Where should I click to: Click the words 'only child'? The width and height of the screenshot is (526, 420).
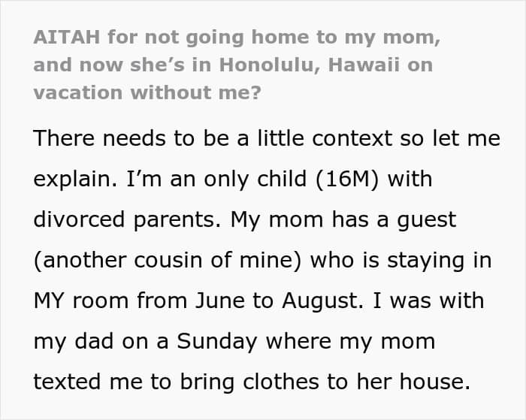(255, 180)
